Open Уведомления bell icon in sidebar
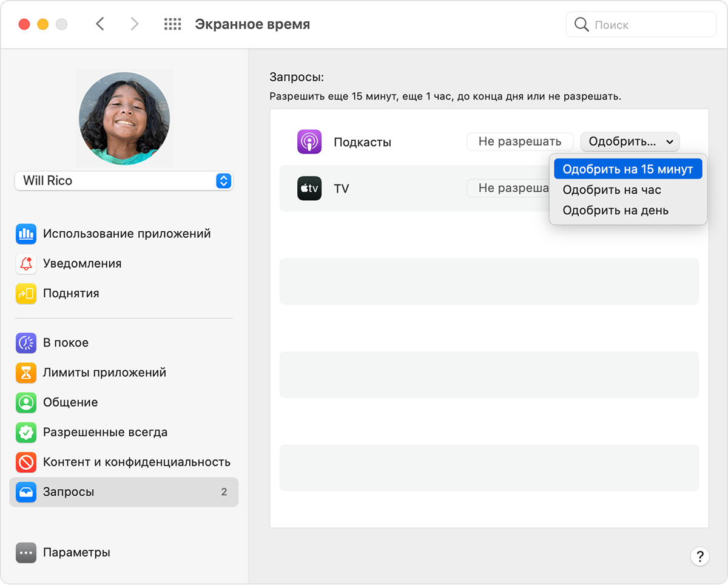728x585 pixels. (26, 263)
